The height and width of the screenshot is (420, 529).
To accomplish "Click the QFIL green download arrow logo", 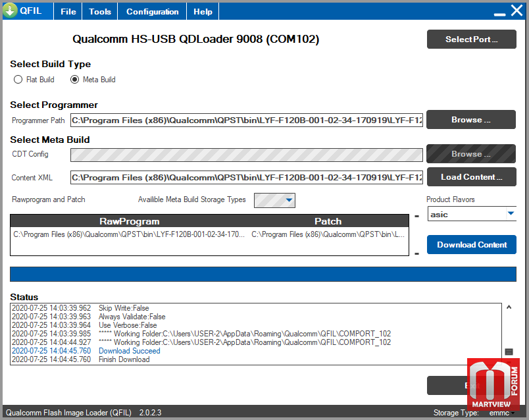I will click(x=10, y=11).
